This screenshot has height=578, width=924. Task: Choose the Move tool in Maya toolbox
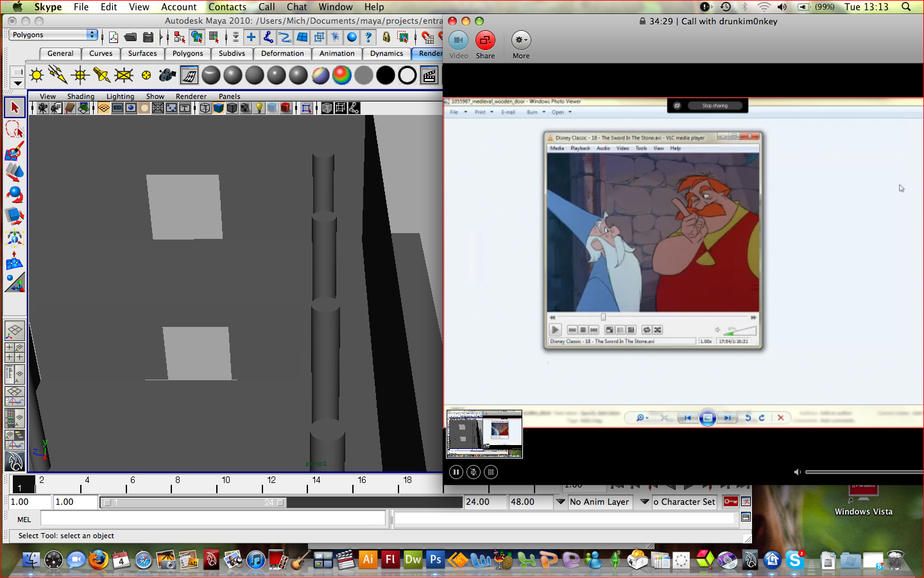(15, 173)
